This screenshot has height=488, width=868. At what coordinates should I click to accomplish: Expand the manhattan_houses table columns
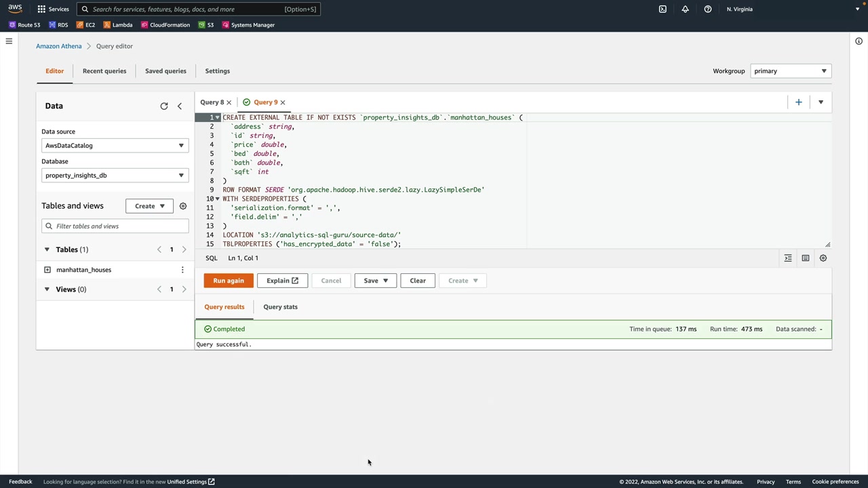47,270
